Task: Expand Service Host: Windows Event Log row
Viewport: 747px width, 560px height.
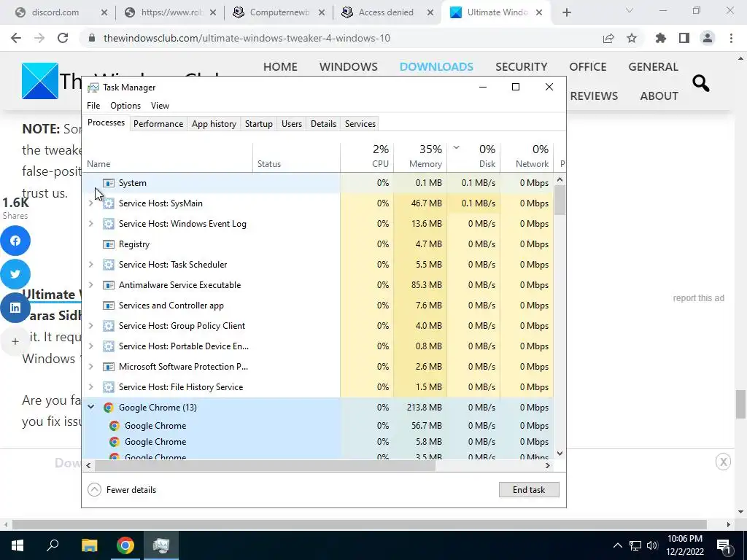Action: click(x=90, y=224)
